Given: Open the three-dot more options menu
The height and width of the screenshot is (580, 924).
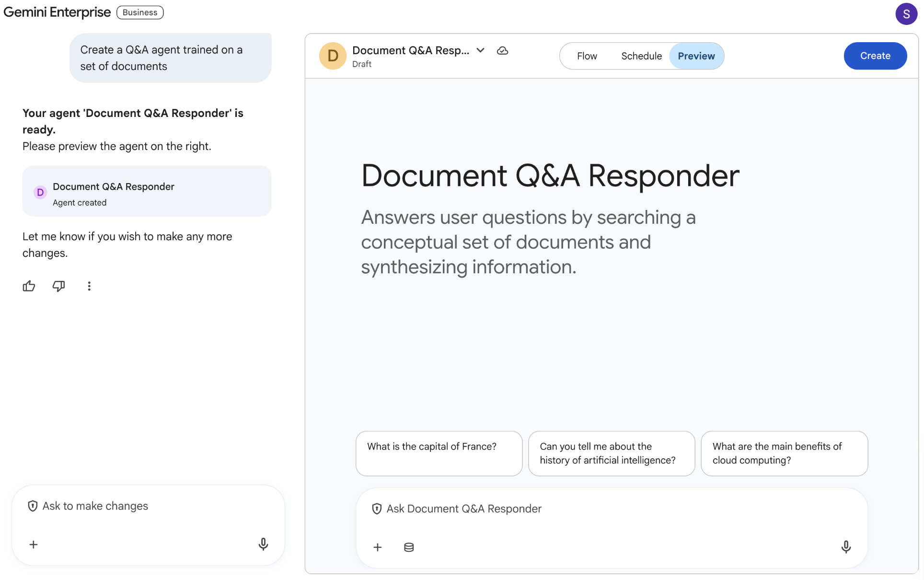Looking at the screenshot, I should click(89, 286).
